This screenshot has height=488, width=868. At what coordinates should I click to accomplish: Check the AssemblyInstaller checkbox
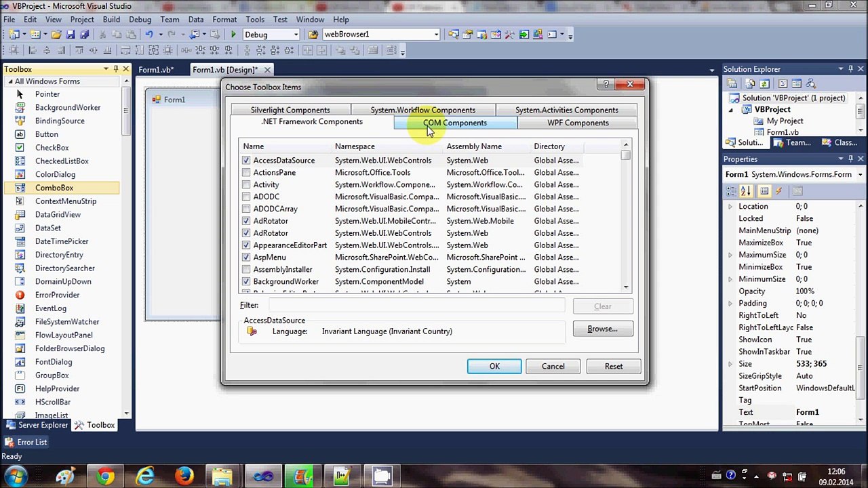pos(246,270)
